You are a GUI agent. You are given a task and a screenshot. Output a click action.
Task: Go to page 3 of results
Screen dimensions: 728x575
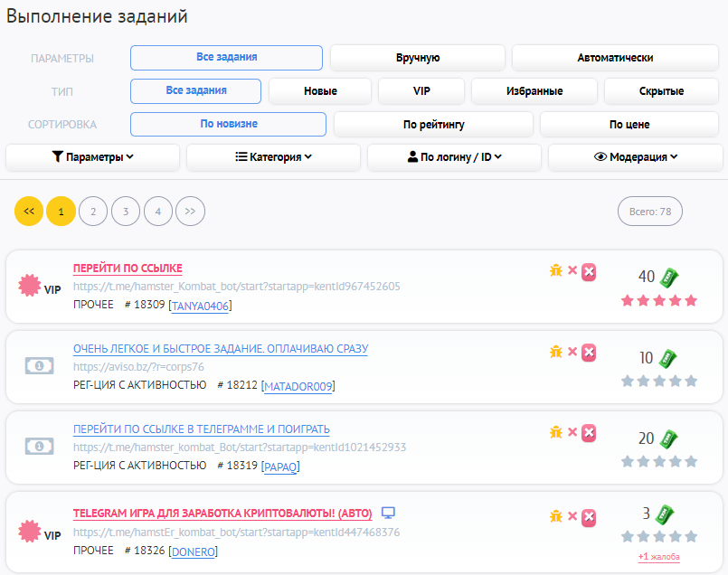[x=126, y=212]
